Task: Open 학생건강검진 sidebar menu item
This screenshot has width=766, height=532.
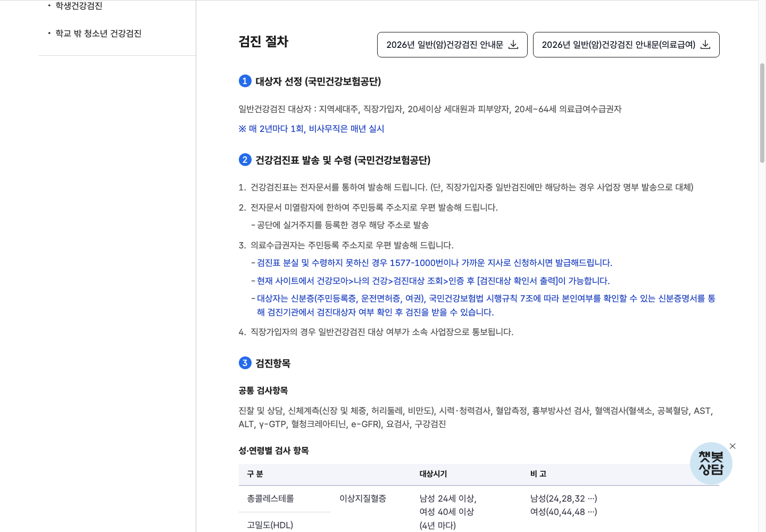Action: pos(79,6)
